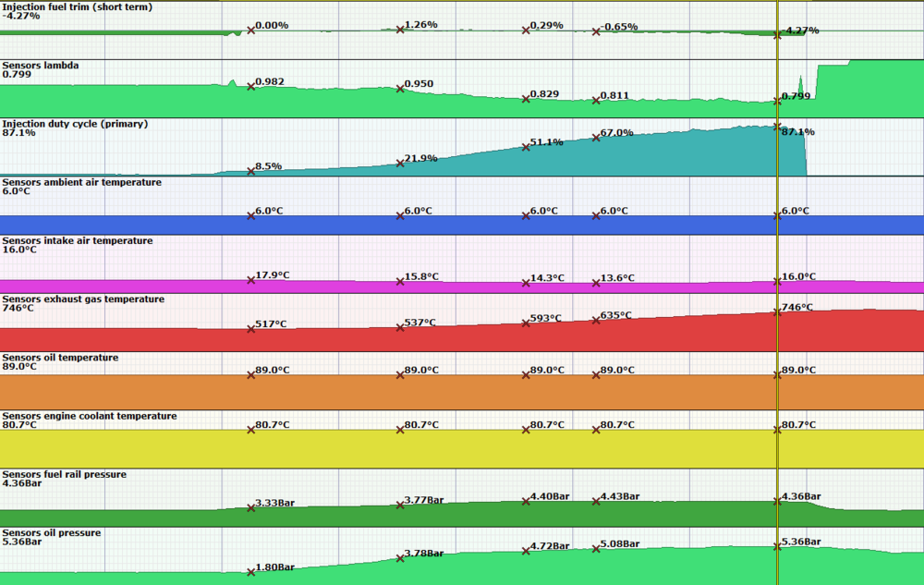The width and height of the screenshot is (924, 585).
Task: Select the 'Injection fuel trim (short term)' channel title
Action: (x=78, y=7)
